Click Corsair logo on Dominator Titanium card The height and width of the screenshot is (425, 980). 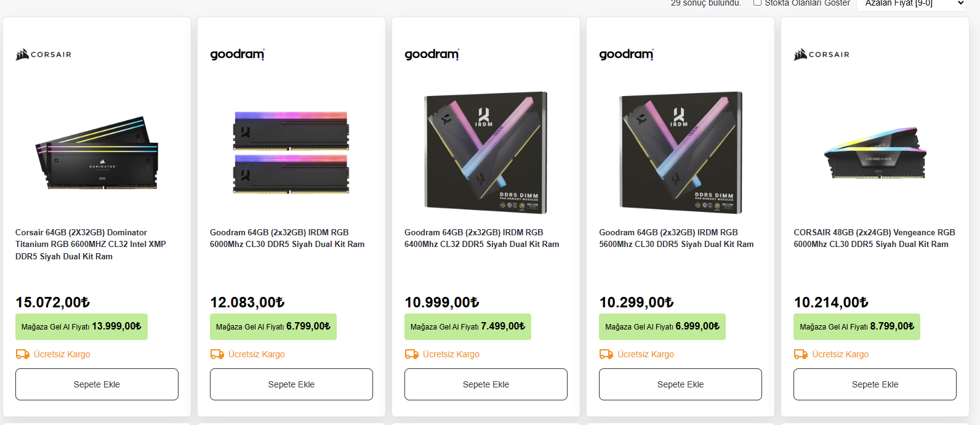(44, 54)
